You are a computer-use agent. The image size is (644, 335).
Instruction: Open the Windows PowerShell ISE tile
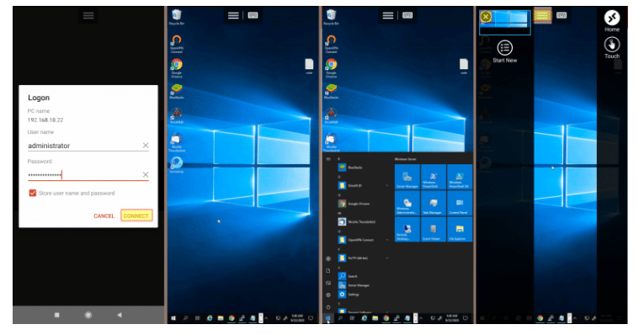pos(459,177)
